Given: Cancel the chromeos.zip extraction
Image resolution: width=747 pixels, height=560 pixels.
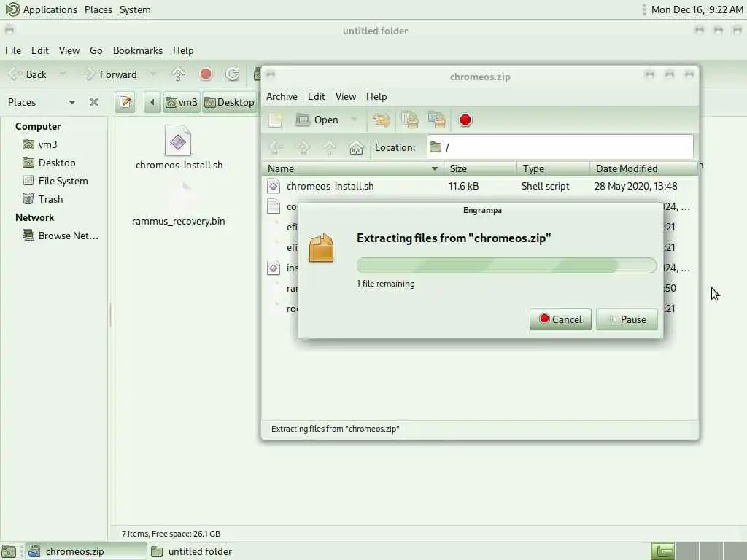Looking at the screenshot, I should [560, 319].
